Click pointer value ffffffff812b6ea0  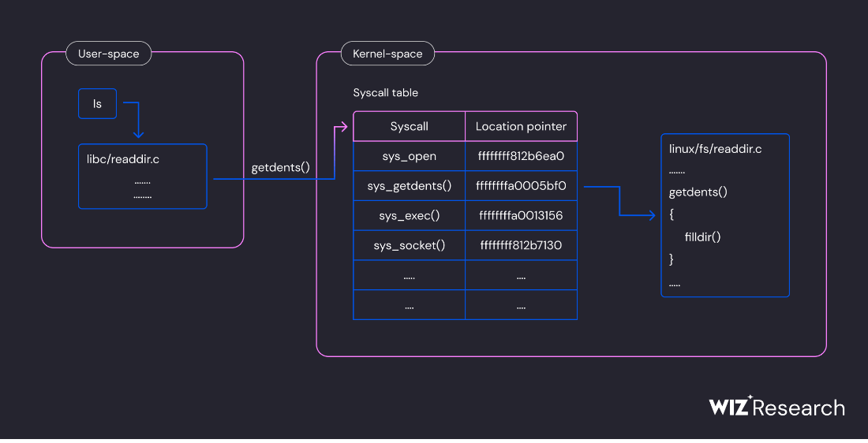[521, 157]
